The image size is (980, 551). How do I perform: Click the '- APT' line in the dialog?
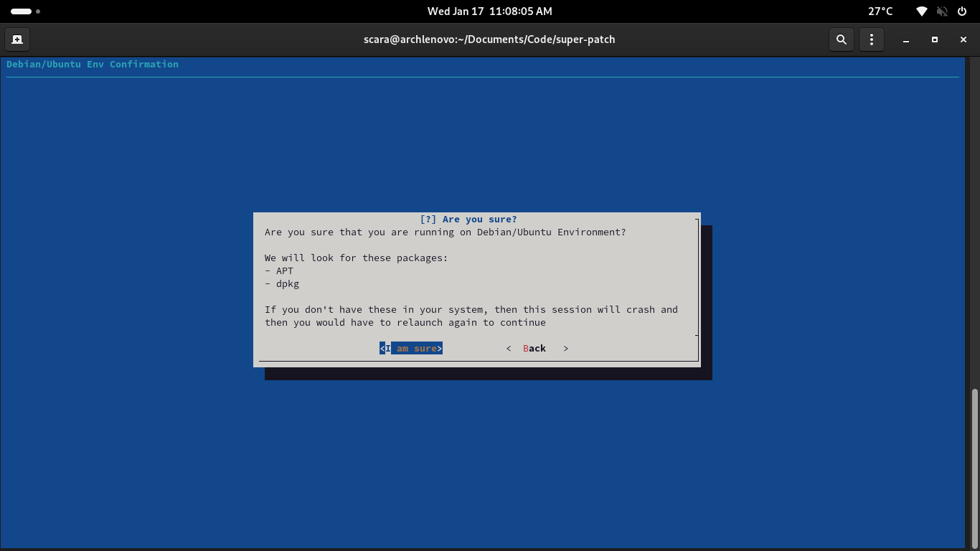(x=279, y=270)
